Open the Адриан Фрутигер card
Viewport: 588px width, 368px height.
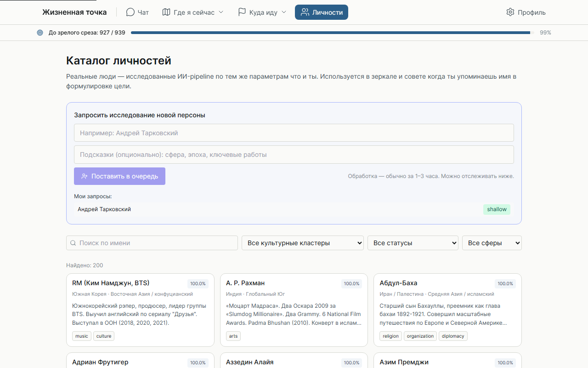tap(140, 361)
